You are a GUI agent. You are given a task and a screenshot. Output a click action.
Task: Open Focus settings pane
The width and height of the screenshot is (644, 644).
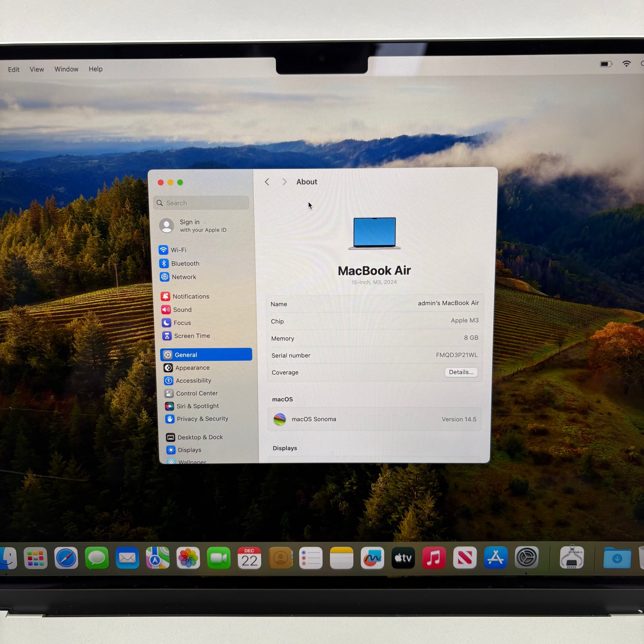coord(182,323)
